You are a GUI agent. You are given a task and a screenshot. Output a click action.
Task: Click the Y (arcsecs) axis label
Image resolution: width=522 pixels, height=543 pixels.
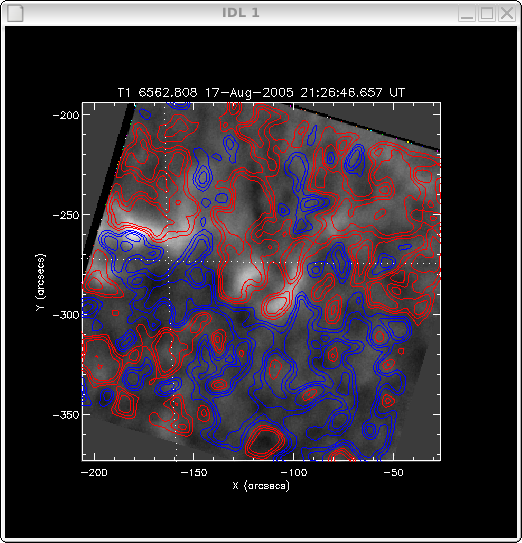click(x=41, y=282)
